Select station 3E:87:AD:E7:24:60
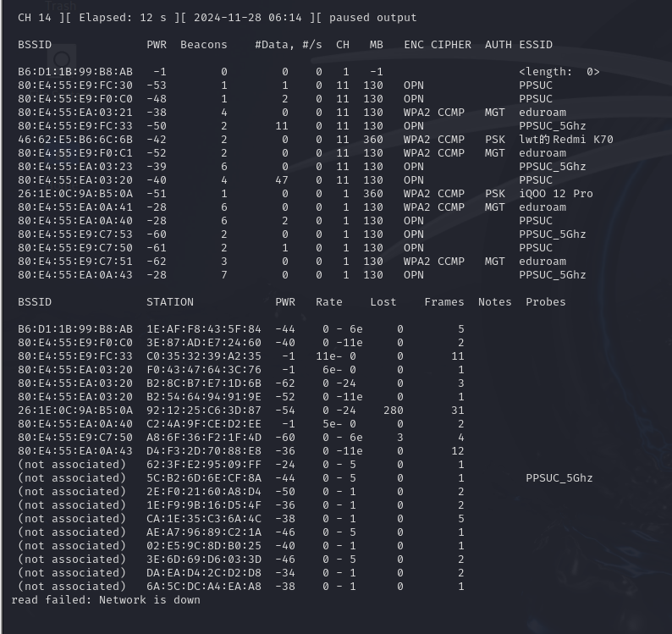672x634 pixels. tap(204, 343)
